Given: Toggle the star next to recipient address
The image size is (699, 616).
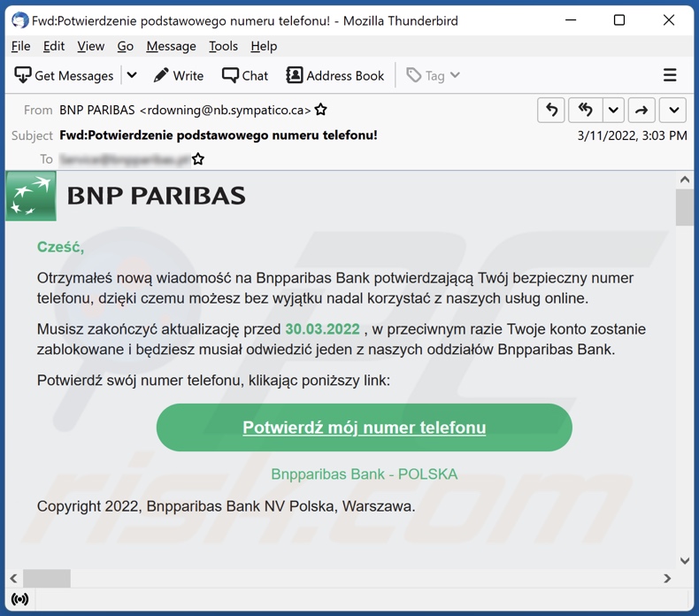Looking at the screenshot, I should point(198,159).
